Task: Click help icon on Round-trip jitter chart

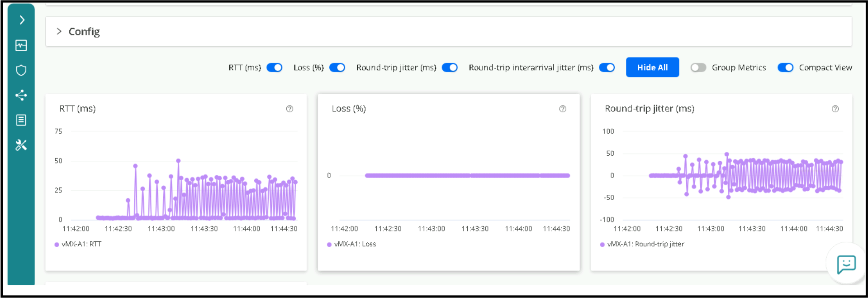Action: (x=835, y=109)
